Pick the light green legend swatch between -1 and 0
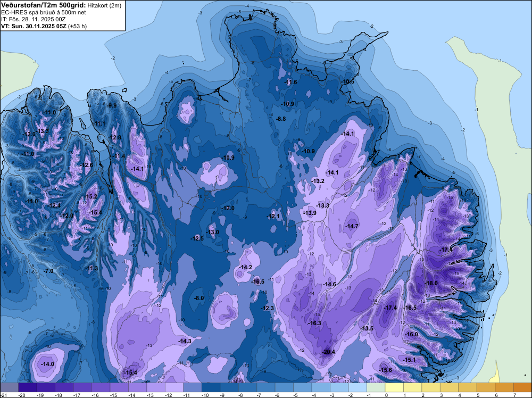Screen dimensions: 532x398 [x=376, y=387]
